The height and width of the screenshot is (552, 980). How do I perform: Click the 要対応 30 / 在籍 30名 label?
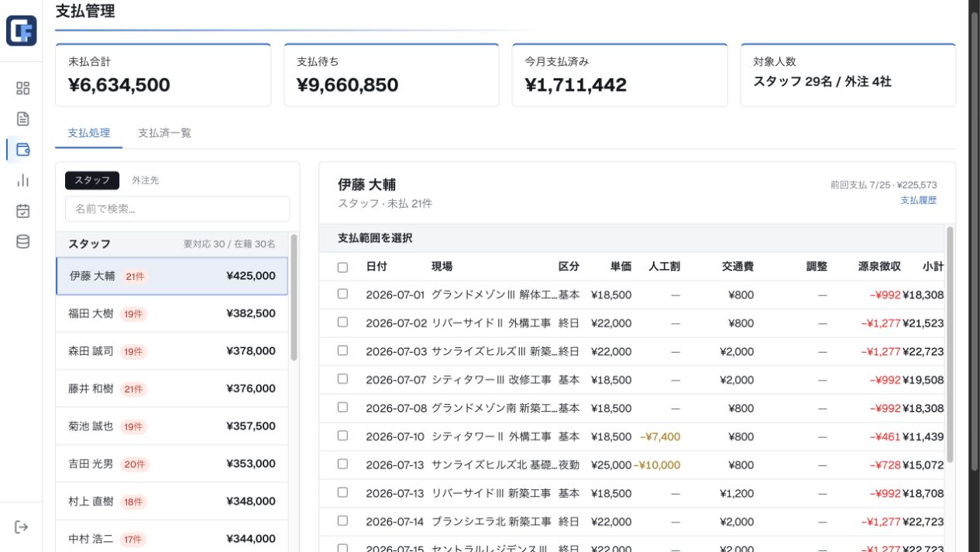(x=229, y=243)
